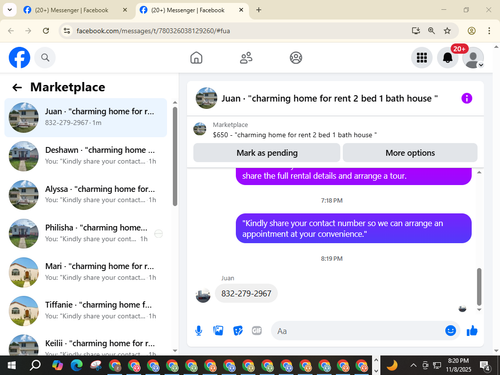
Task: Open Juan conversation in list
Action: (86, 117)
